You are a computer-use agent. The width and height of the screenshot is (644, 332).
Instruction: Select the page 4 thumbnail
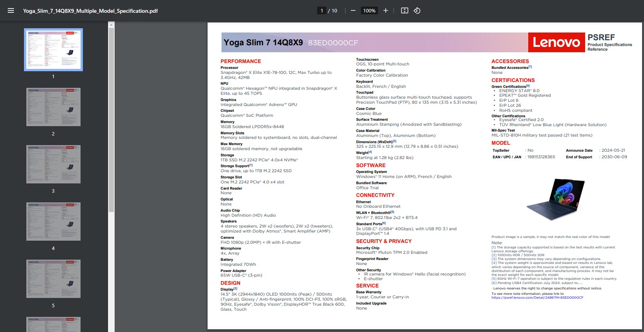pos(53,221)
